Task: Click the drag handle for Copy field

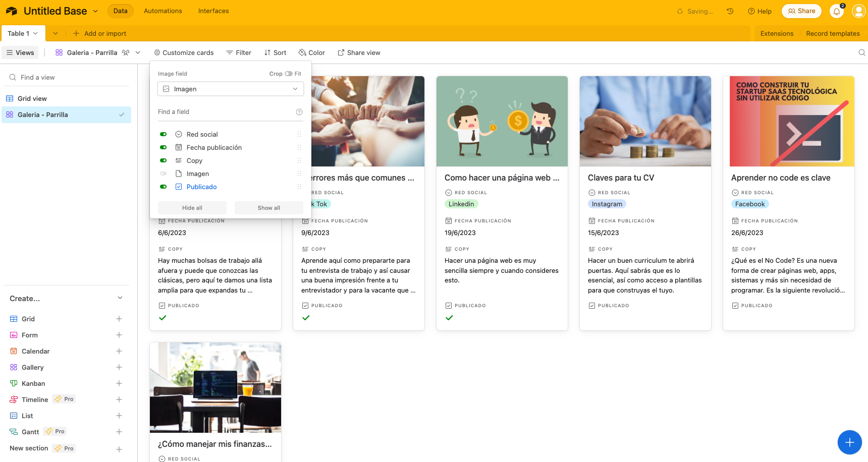Action: point(299,160)
